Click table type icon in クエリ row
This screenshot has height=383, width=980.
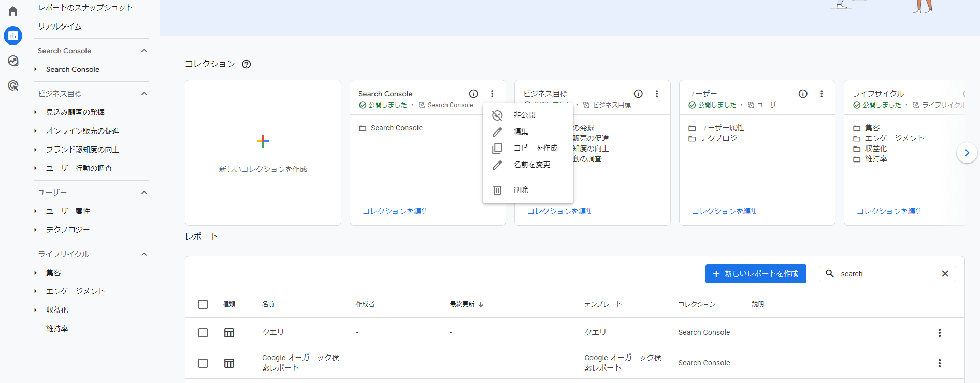click(x=229, y=333)
